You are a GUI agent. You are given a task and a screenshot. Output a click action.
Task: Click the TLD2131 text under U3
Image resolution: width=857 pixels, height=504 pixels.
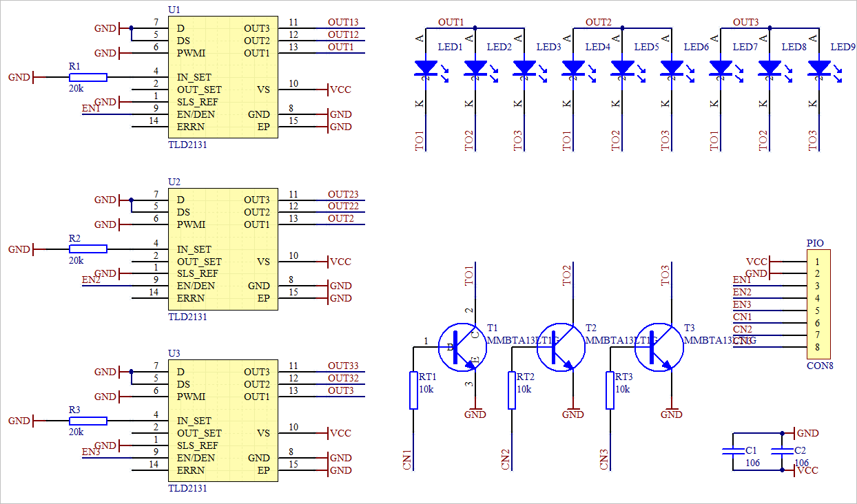click(x=187, y=488)
